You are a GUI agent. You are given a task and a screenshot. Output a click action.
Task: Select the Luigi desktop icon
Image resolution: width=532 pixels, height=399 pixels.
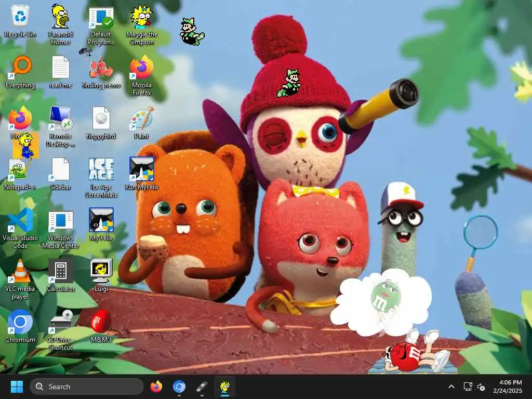[x=101, y=275]
